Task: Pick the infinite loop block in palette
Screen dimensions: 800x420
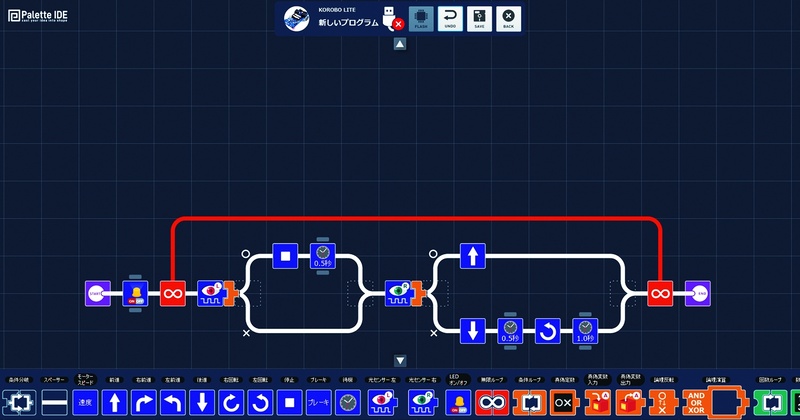Action: pyautogui.click(x=492, y=402)
